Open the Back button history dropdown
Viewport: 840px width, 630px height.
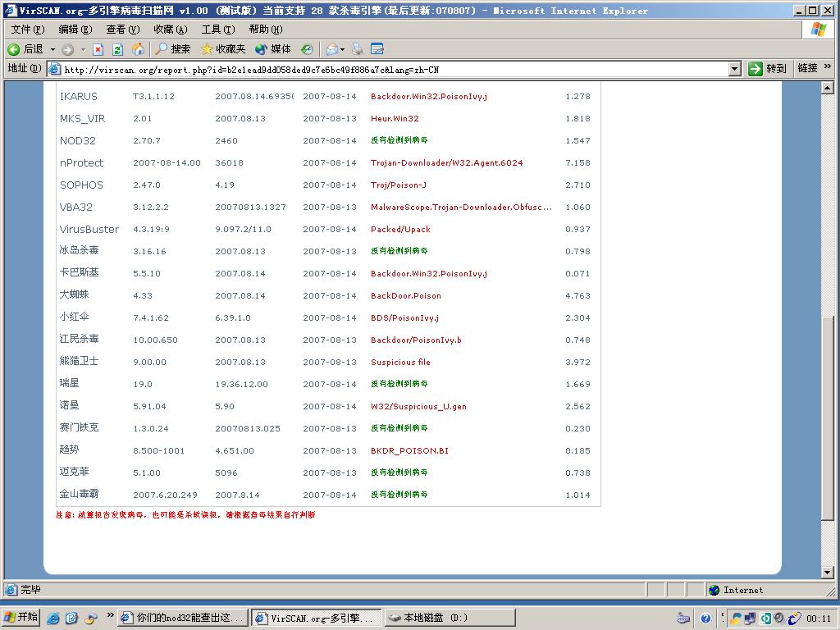53,50
